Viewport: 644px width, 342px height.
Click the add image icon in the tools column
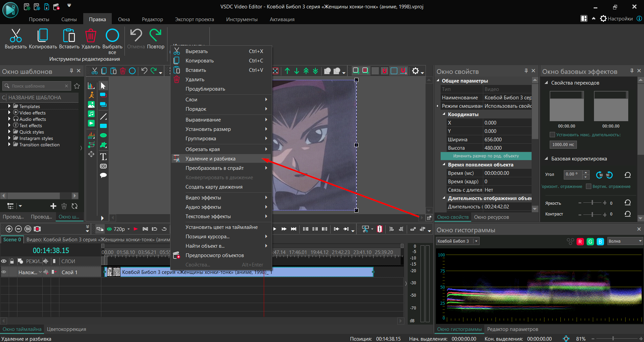click(91, 104)
